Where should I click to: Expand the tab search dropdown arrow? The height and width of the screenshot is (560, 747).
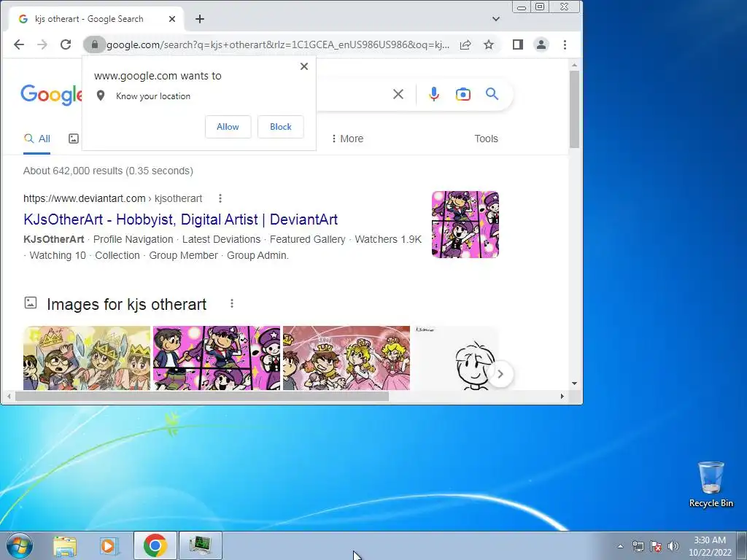coord(496,19)
